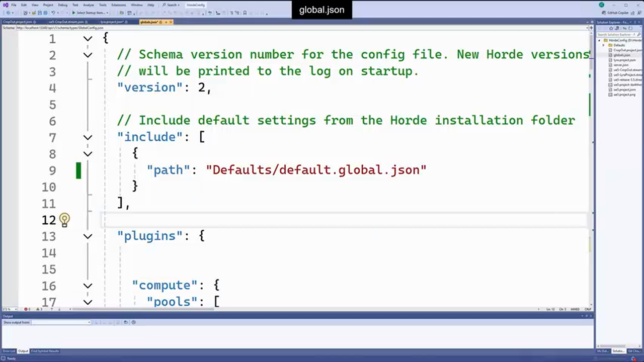Click the lightbulb quick actions icon
This screenshot has height=362, width=644.
[x=64, y=219]
